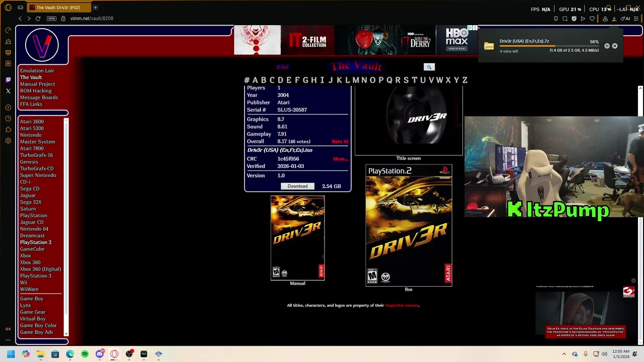Open the downloads icon in toolbar
Image resolution: width=644 pixels, height=362 pixels.
tap(614, 19)
